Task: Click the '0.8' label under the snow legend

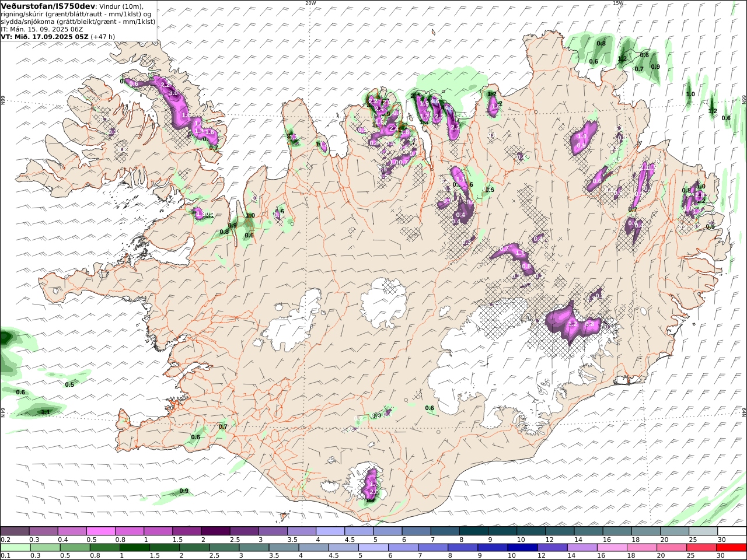Action: tap(120, 540)
